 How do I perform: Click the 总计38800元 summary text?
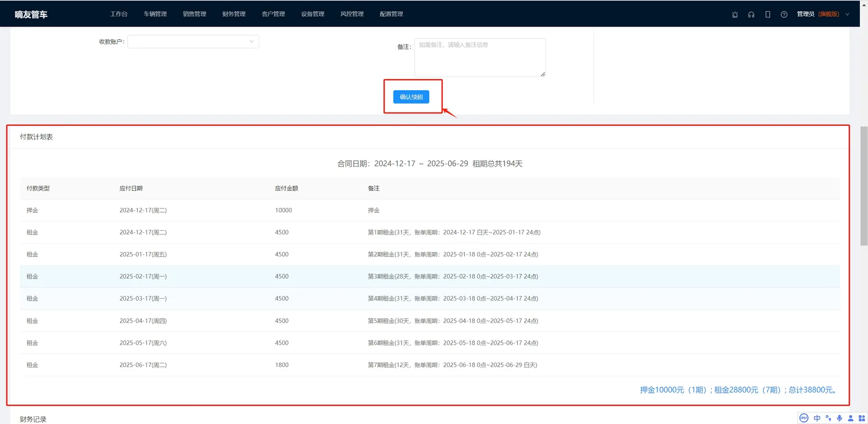coord(813,390)
